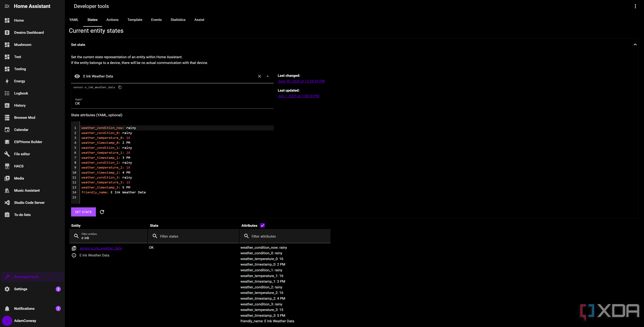Open the ESPHome Builder chip icon
Screen dimensions: 644x327
pyautogui.click(x=7, y=142)
